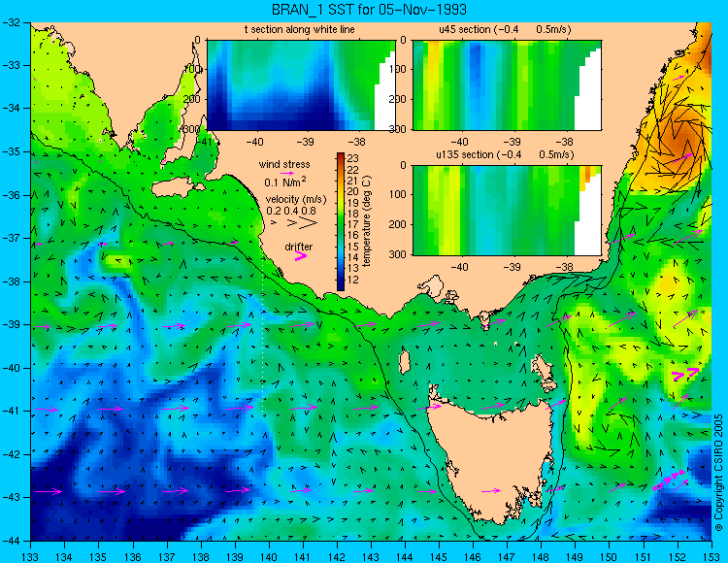This screenshot has width=728, height=563.
Task: Click the 136 longitude label
Action: tap(133, 557)
